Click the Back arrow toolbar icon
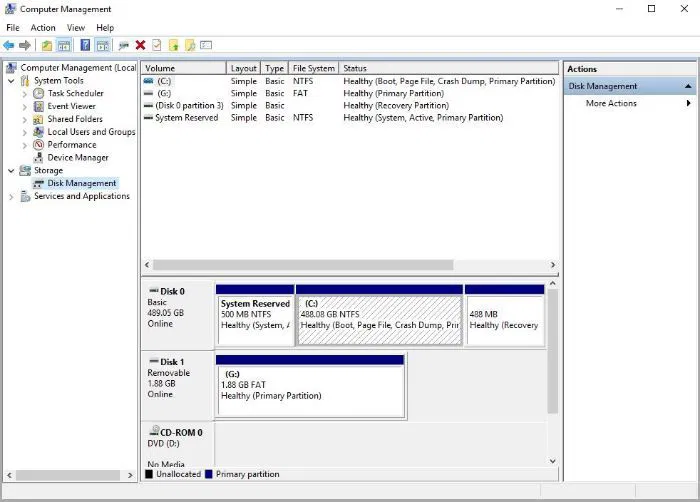Viewport: 700px width, 502px height. [8, 45]
